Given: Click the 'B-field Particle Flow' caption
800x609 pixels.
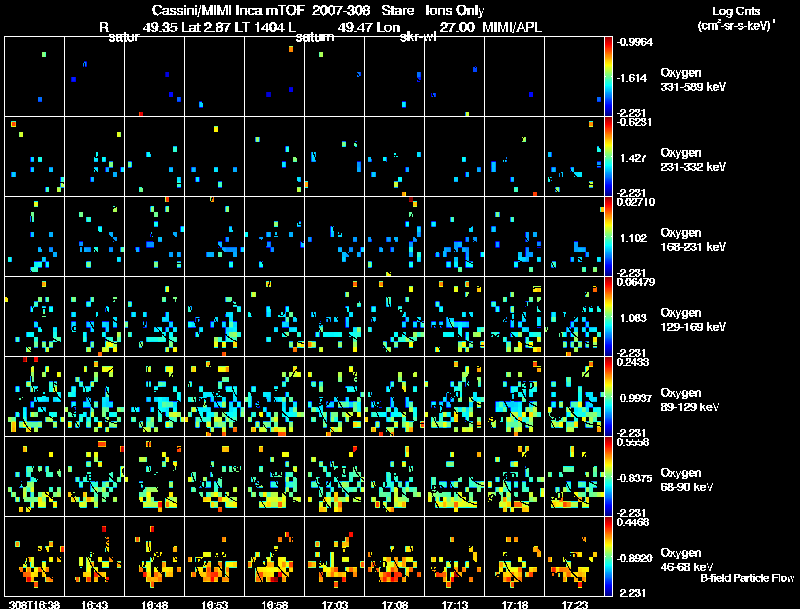Looking at the screenshot, I should pos(747,578).
